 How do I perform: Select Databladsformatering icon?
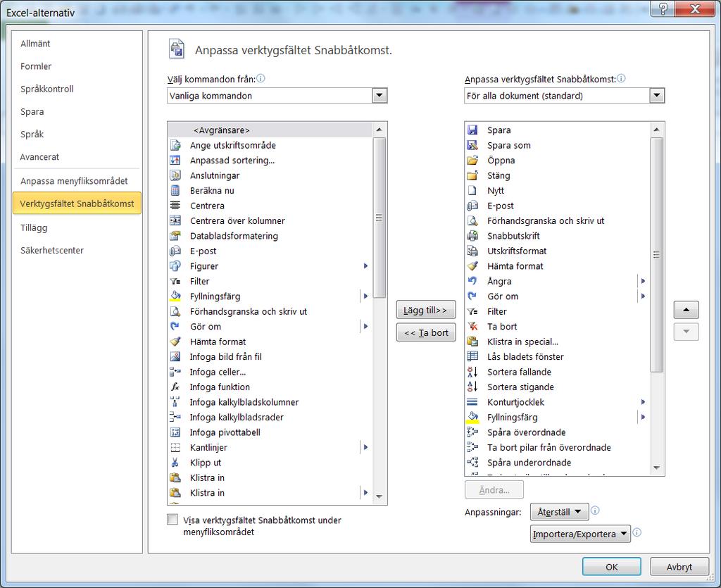click(x=175, y=236)
